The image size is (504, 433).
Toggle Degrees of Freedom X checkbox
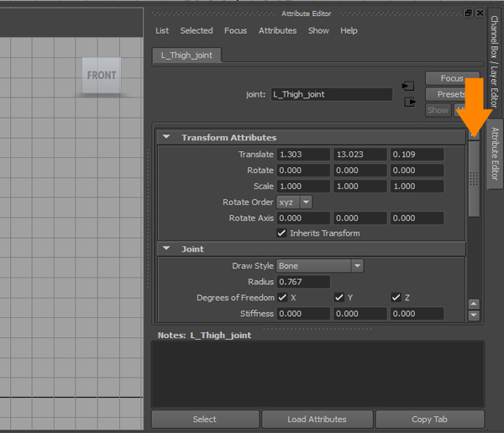[282, 298]
